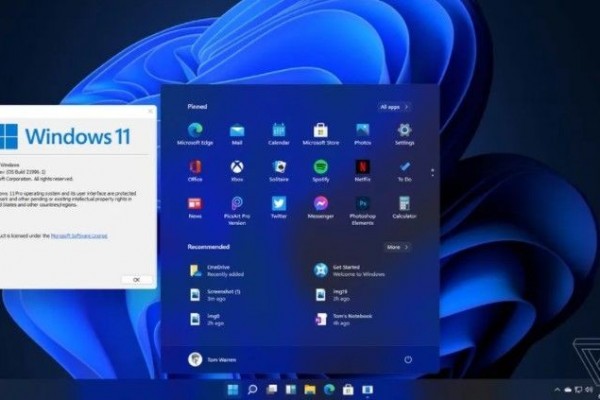
Task: Click the Power button in Start menu
Action: [408, 359]
